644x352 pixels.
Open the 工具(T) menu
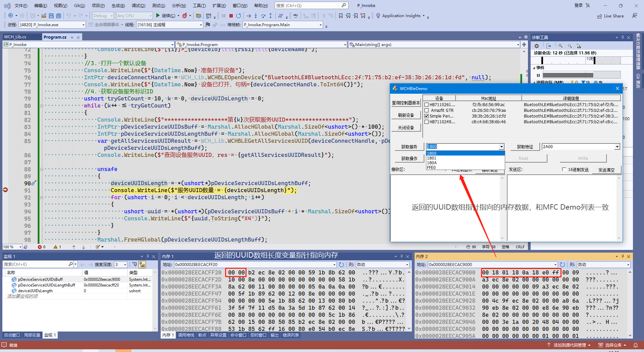tap(199, 6)
